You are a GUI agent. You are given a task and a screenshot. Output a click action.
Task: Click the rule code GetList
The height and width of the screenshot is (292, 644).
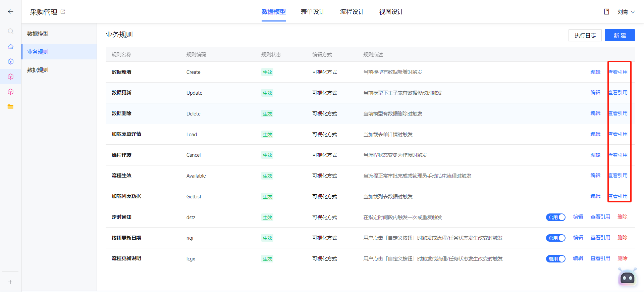(x=194, y=197)
